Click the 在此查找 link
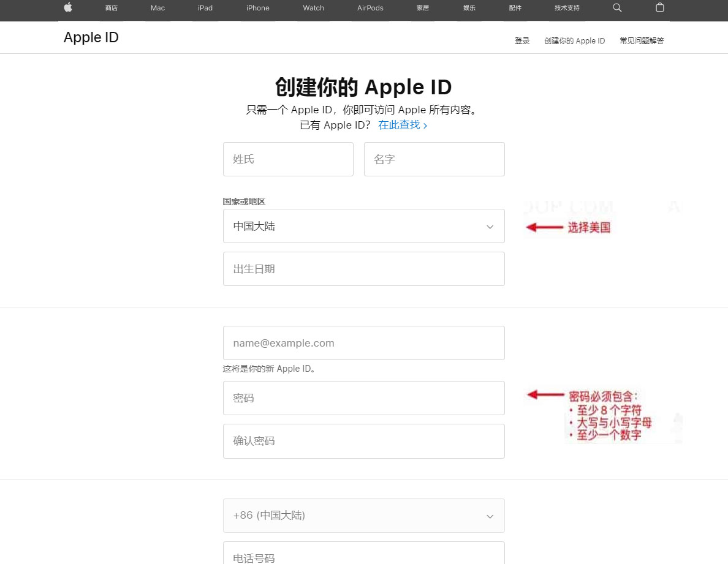 pos(403,125)
